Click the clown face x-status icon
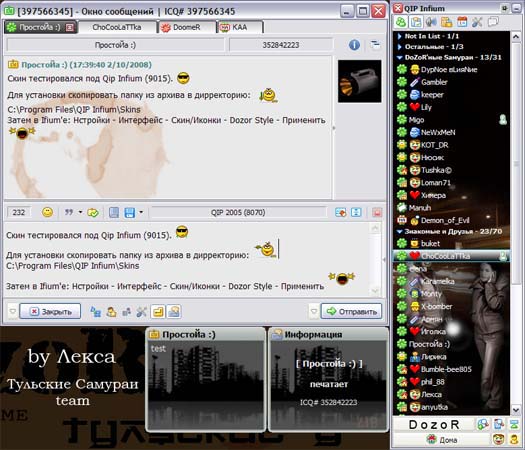The image size is (525, 450). (x=499, y=439)
